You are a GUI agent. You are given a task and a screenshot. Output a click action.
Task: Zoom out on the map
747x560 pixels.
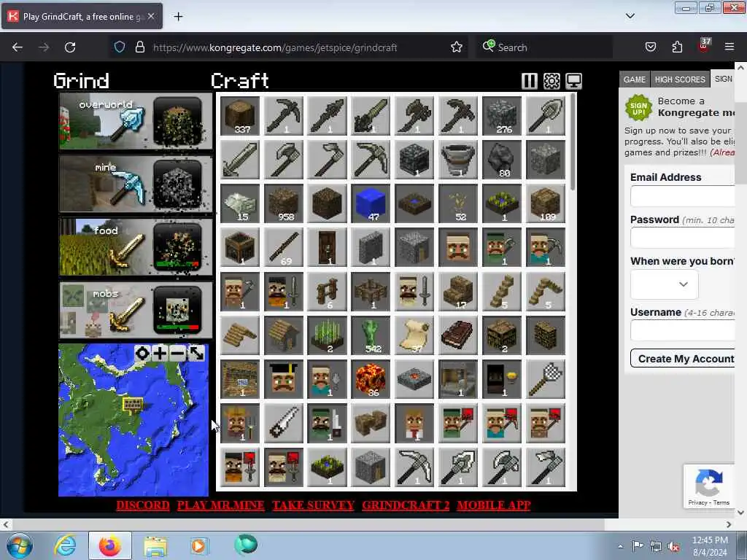178,354
